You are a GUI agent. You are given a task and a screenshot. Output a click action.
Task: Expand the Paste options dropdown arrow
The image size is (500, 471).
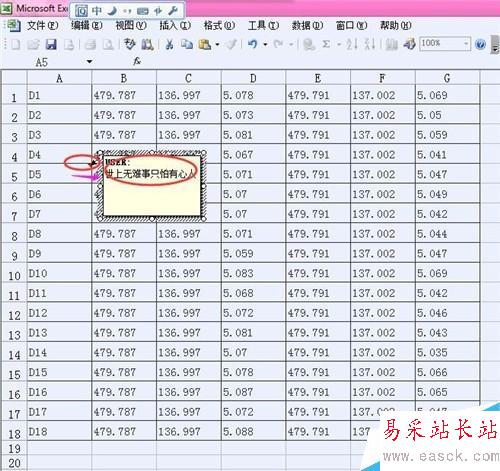click(217, 44)
